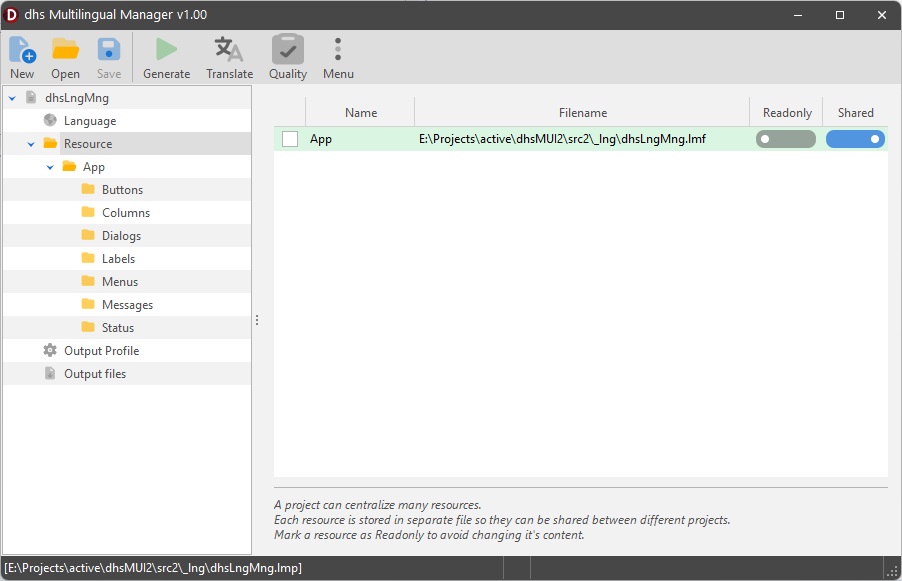The height and width of the screenshot is (581, 902).
Task: Select the Buttons folder in tree
Action: [x=121, y=190]
